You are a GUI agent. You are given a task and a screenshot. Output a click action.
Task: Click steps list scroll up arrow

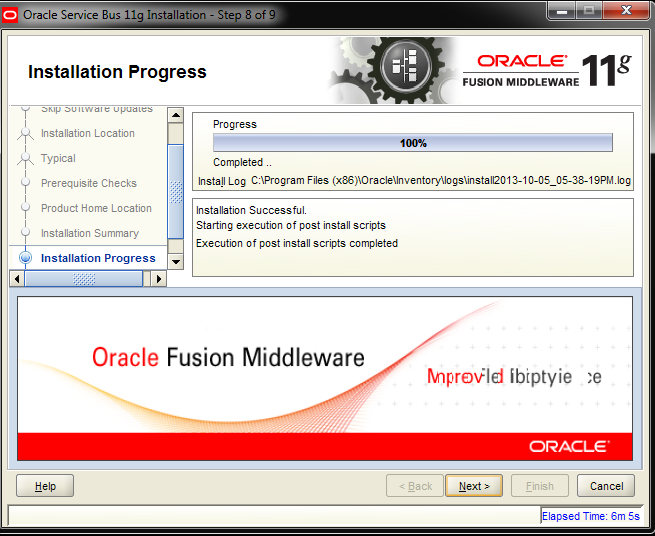[x=176, y=115]
